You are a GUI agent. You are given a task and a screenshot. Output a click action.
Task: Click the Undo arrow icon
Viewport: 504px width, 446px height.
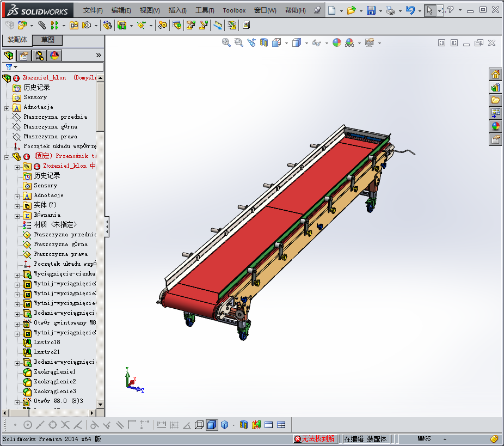(x=410, y=10)
